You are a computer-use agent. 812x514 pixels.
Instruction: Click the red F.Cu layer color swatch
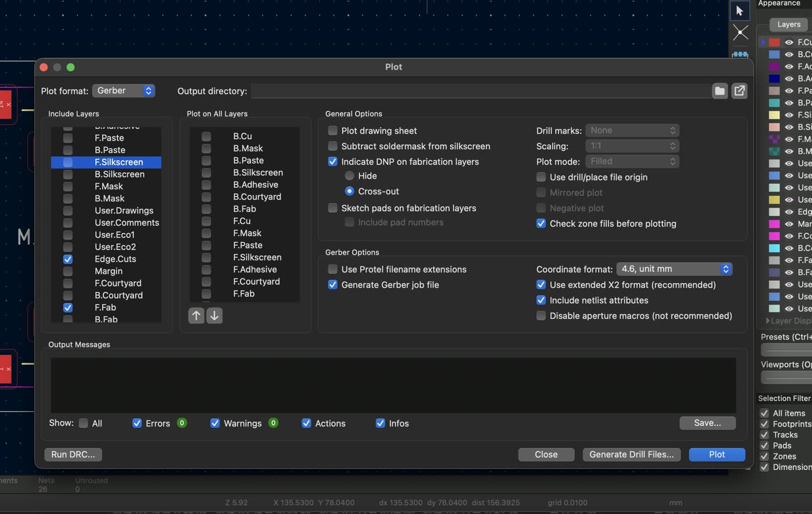point(774,42)
